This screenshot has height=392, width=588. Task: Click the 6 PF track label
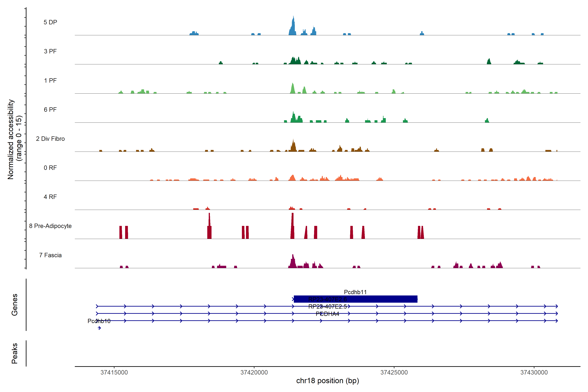[x=50, y=110]
